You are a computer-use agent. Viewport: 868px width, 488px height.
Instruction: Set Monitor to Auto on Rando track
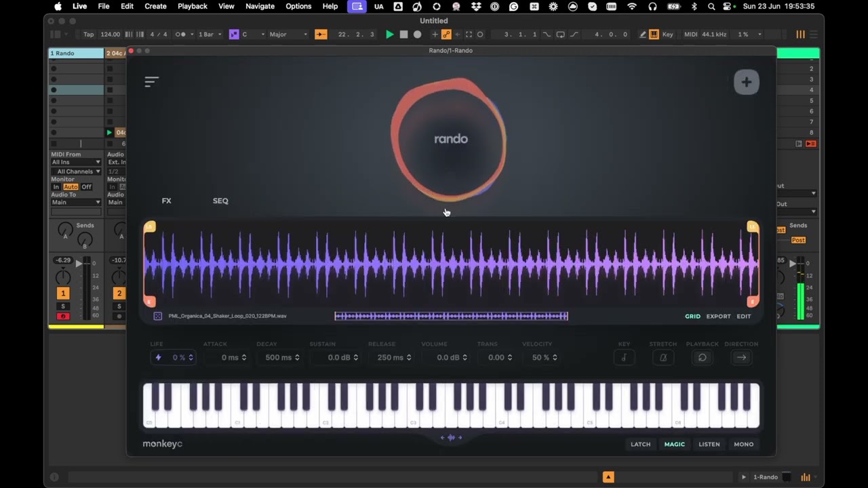point(71,187)
